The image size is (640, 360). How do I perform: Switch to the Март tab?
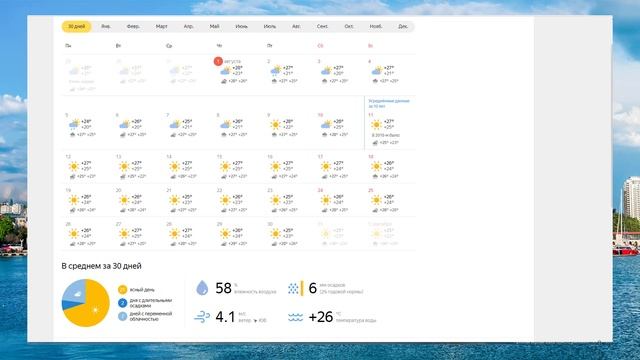[161, 27]
